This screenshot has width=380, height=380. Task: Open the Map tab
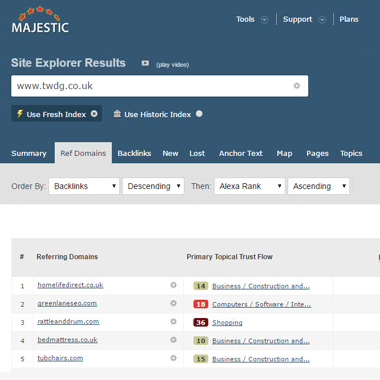point(284,153)
